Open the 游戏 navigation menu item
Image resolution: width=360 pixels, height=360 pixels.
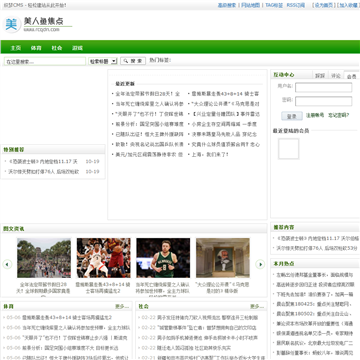tap(77, 48)
